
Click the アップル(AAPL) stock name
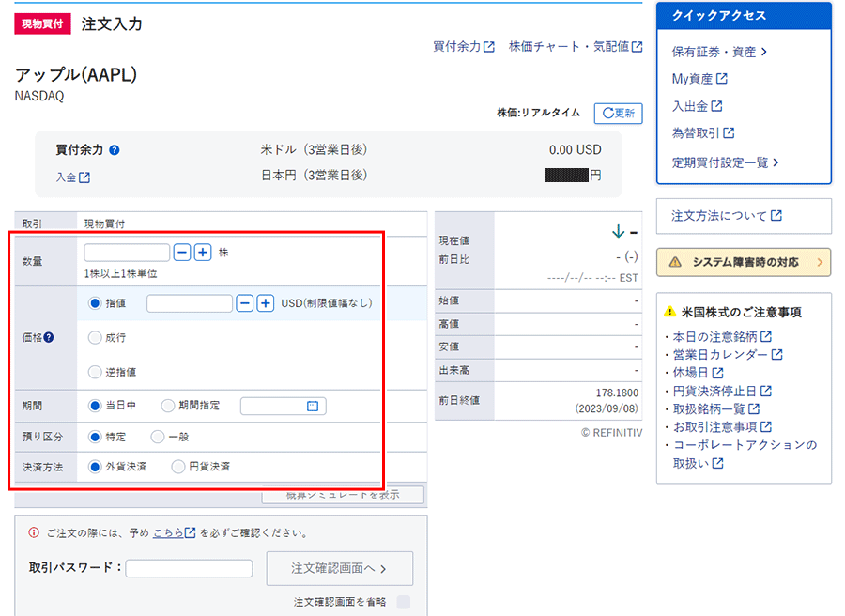coord(76,75)
